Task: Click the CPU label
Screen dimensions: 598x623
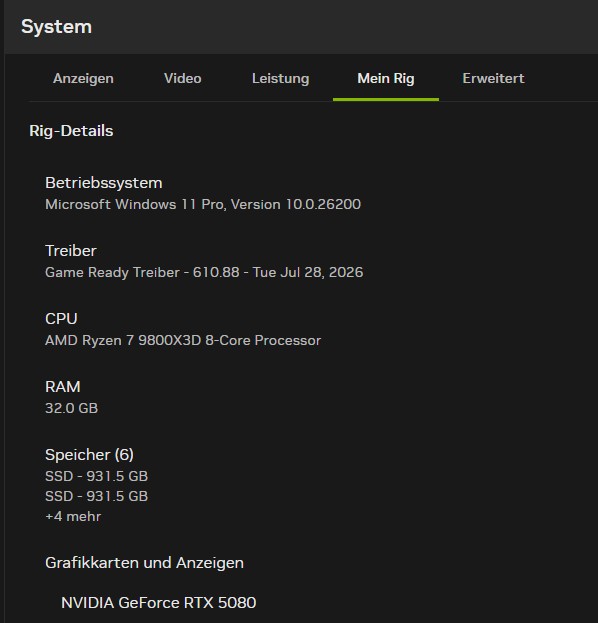Action: pos(61,319)
